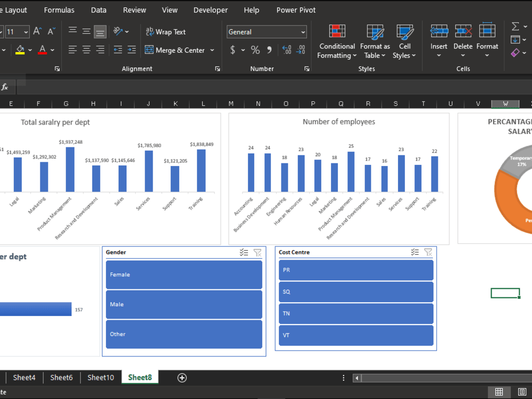Open fill color dropdown arrow
Image resolution: width=532 pixels, height=399 pixels.
tap(30, 50)
